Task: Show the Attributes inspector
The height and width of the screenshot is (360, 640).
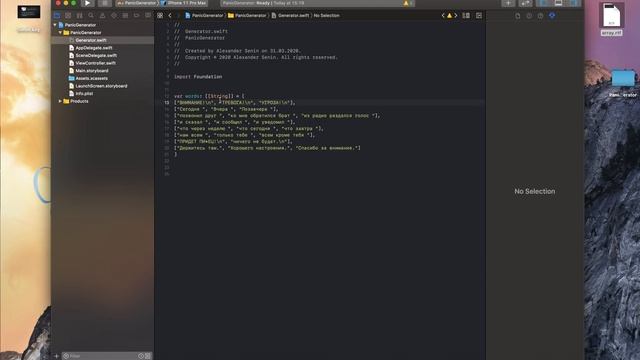Action: 552,16
